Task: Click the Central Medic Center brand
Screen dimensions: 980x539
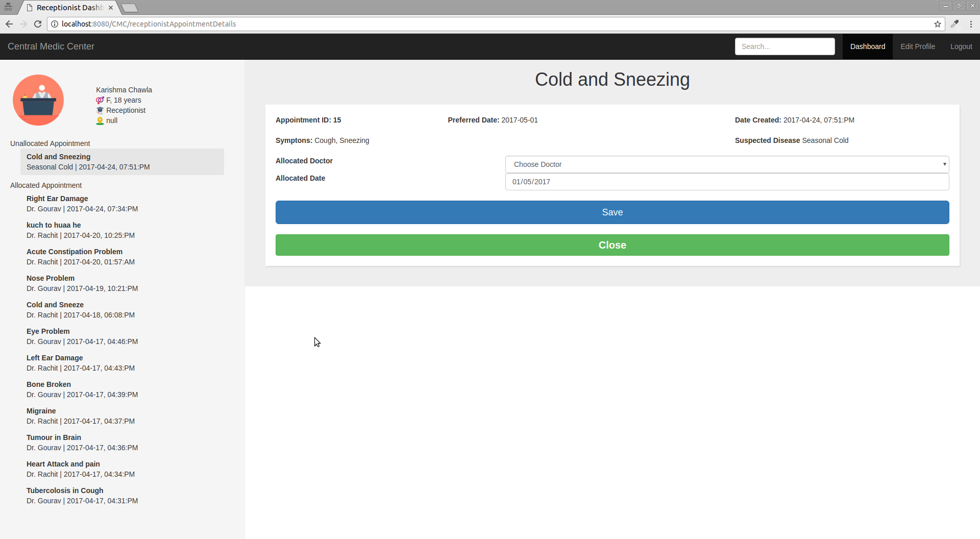Action: (x=51, y=46)
